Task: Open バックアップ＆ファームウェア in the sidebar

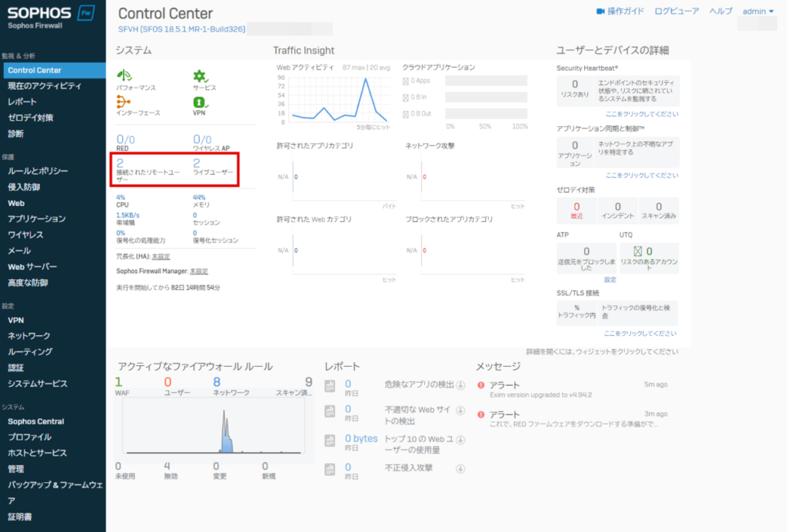Action: [x=55, y=492]
